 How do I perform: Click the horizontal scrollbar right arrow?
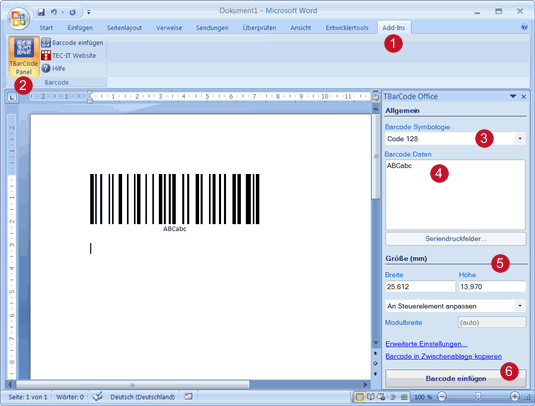point(366,385)
